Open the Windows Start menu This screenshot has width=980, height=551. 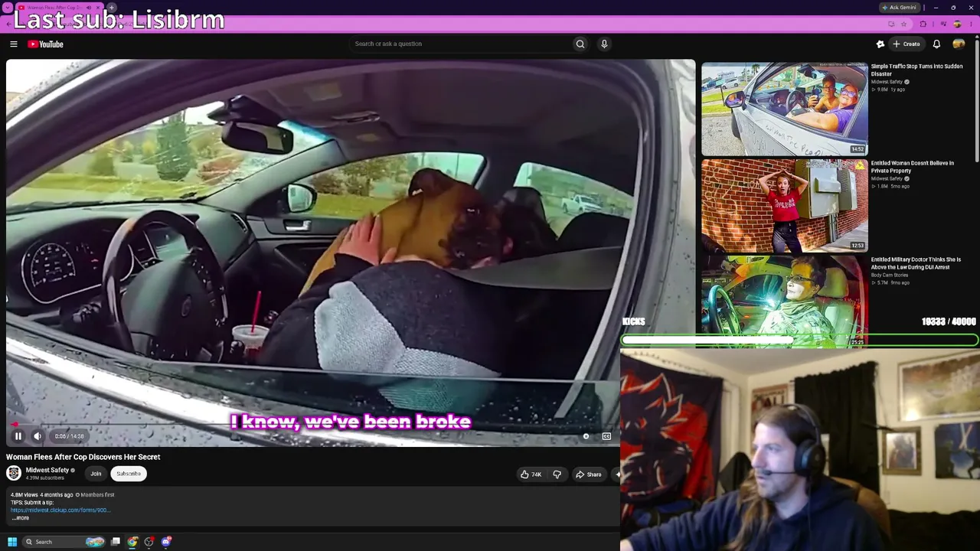[12, 542]
